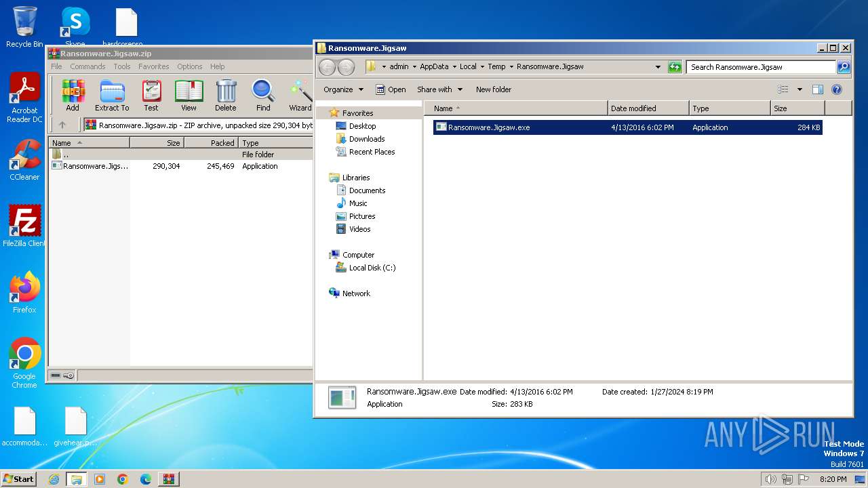Expand the Share with dropdown

point(439,89)
